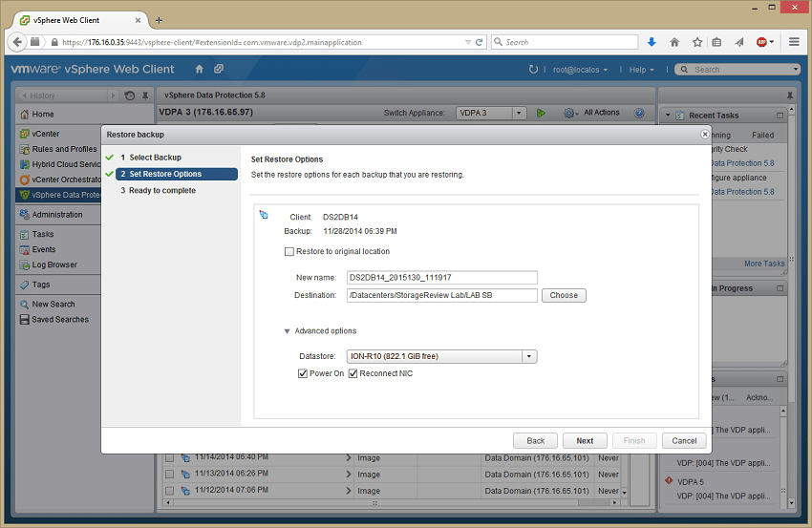Reload page using the address bar refresh icon
This screenshot has width=812, height=528.
[479, 42]
